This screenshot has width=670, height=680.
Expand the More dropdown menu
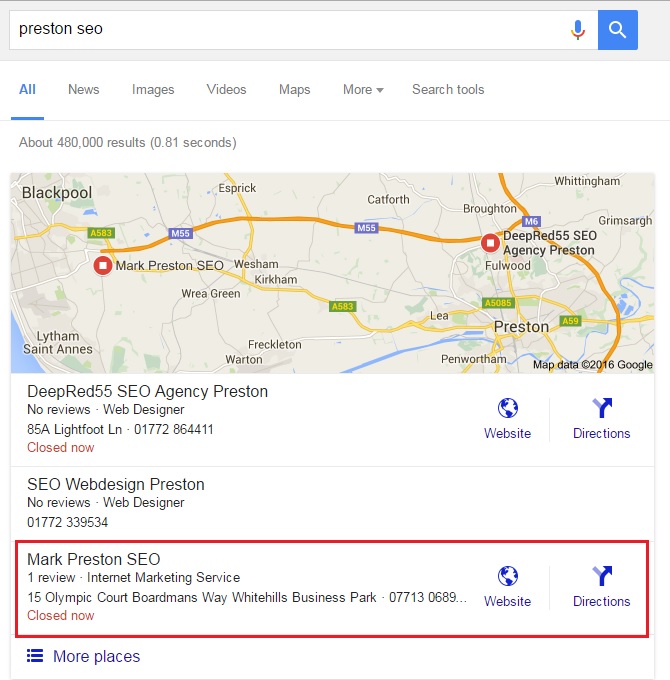363,90
